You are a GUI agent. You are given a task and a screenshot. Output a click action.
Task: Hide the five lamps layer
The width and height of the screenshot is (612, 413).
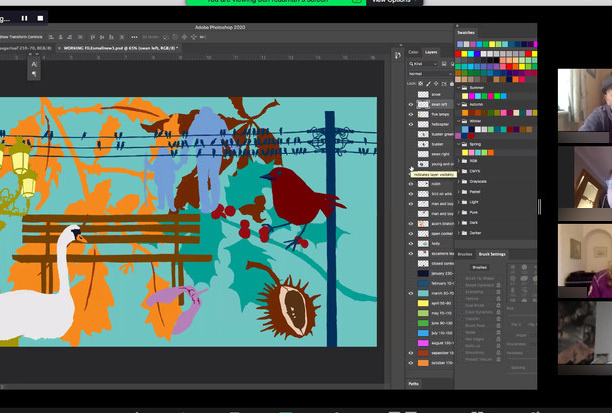[x=411, y=115]
